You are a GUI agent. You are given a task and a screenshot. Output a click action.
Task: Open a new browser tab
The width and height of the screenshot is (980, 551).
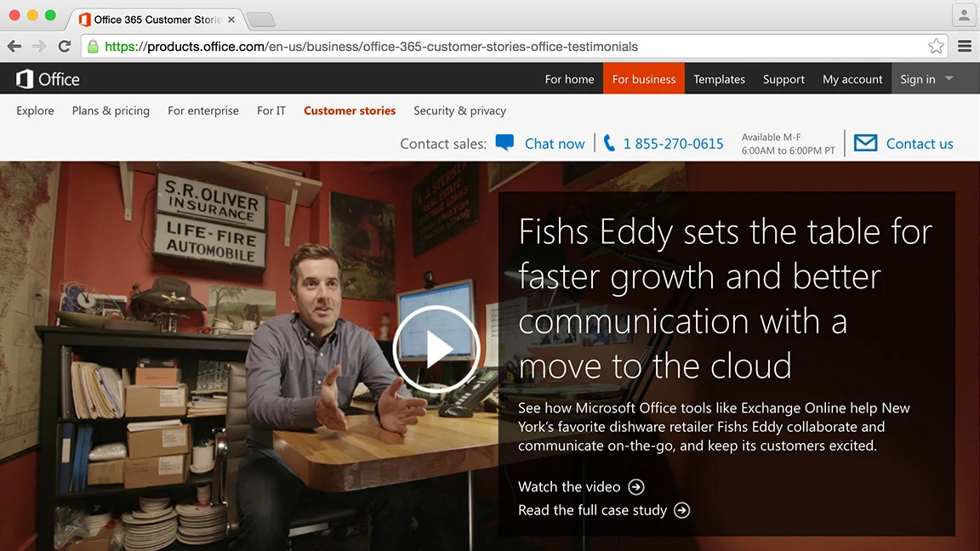coord(260,20)
